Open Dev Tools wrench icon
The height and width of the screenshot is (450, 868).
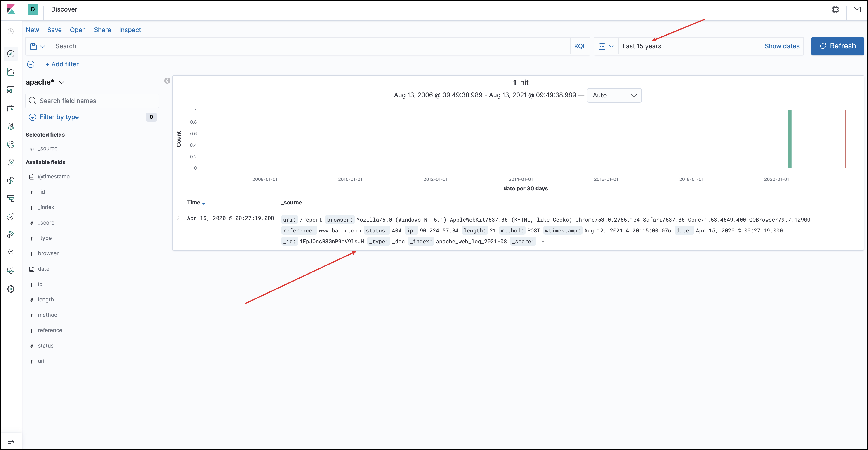(x=11, y=253)
